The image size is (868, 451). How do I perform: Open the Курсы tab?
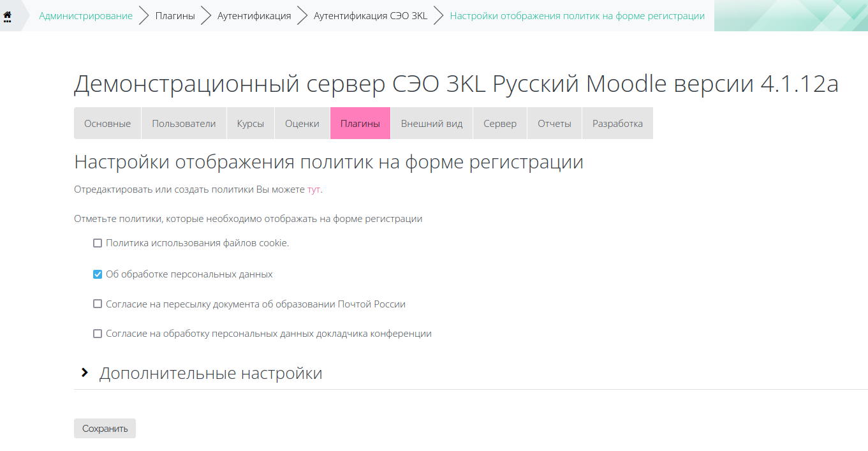[x=251, y=124]
